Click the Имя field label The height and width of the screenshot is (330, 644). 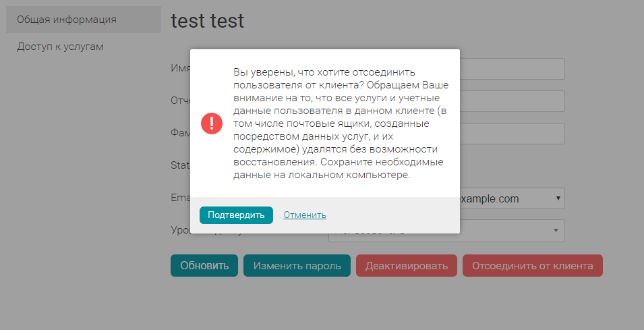179,70
